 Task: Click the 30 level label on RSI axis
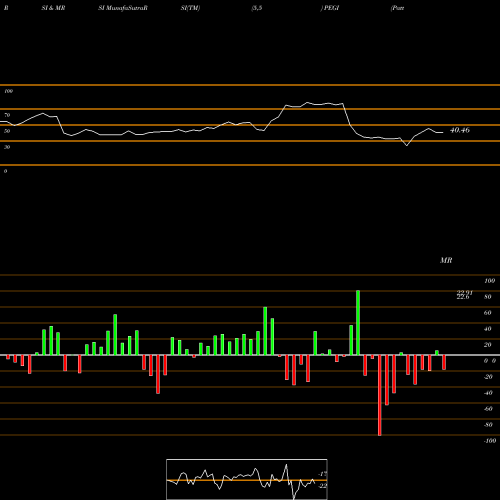(7, 147)
